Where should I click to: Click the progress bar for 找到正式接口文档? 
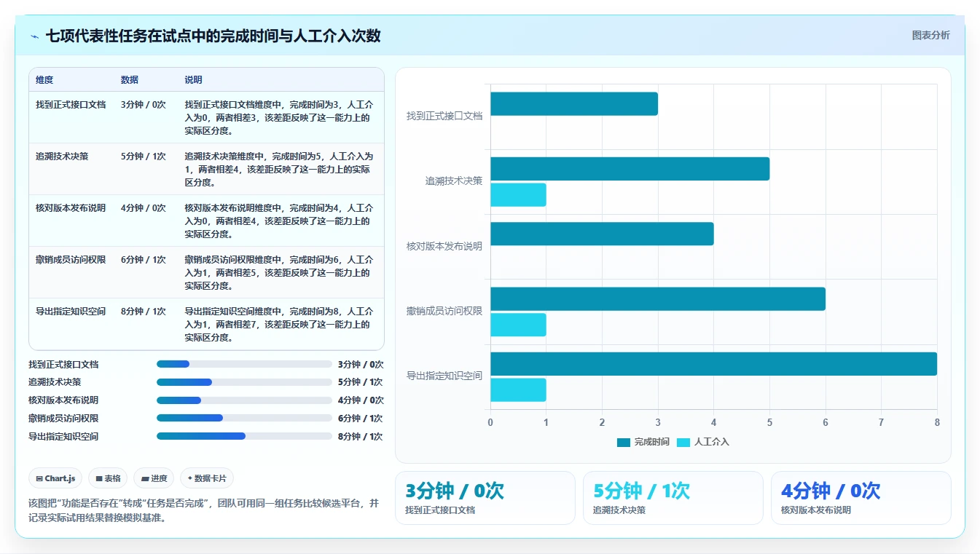[x=244, y=364]
